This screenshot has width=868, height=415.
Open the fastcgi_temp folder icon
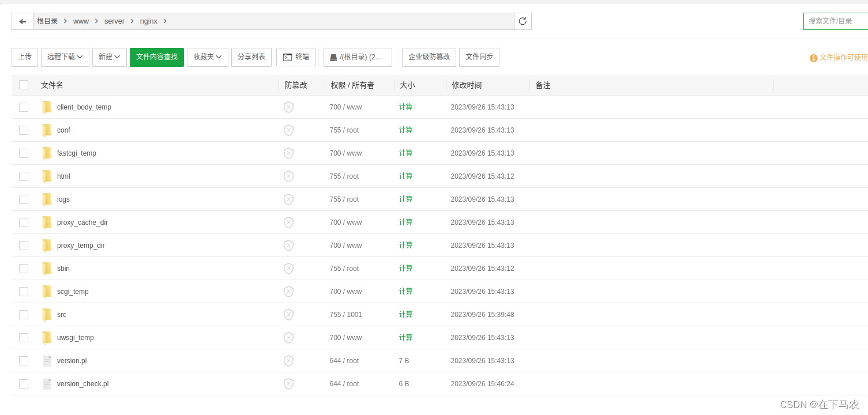[47, 153]
